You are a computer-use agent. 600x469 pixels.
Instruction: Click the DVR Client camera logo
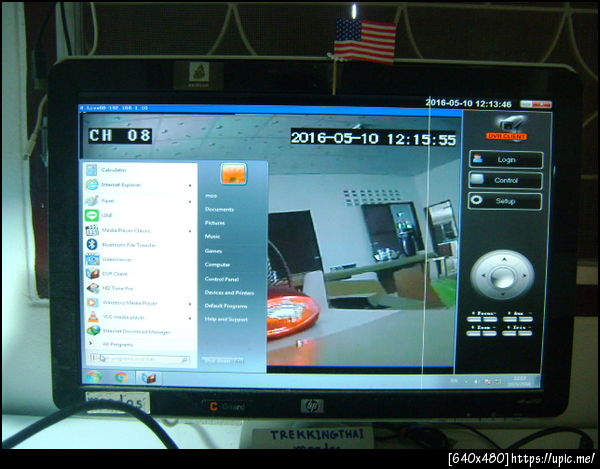pos(509,129)
